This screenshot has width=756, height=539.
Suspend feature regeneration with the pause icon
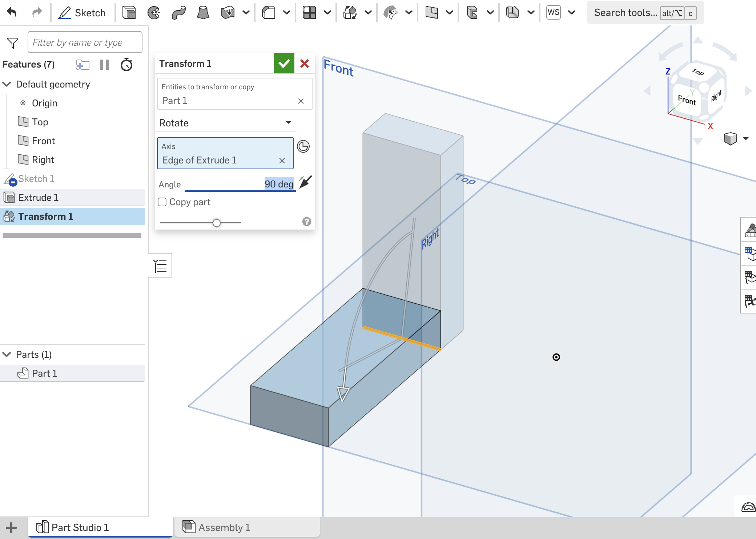coord(105,65)
